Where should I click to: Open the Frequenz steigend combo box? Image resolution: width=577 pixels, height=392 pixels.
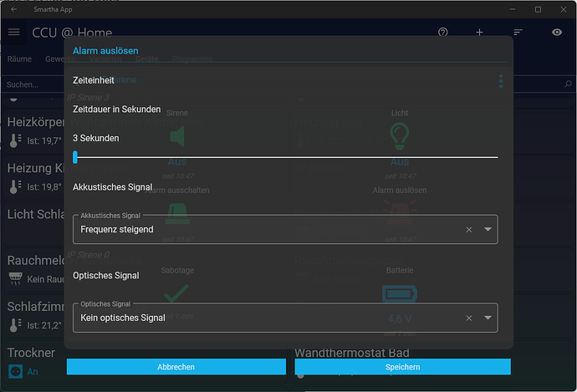point(268,229)
